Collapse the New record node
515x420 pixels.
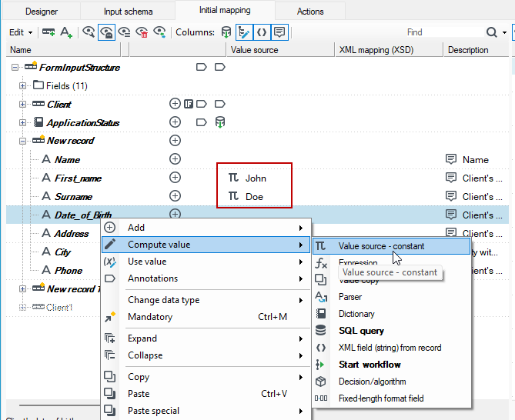22,141
